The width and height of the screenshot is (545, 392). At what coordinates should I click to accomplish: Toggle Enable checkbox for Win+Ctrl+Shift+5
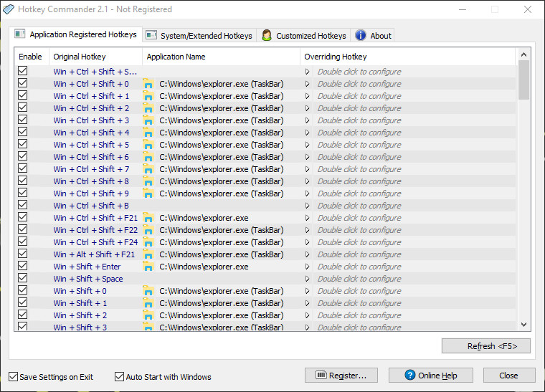pos(23,144)
